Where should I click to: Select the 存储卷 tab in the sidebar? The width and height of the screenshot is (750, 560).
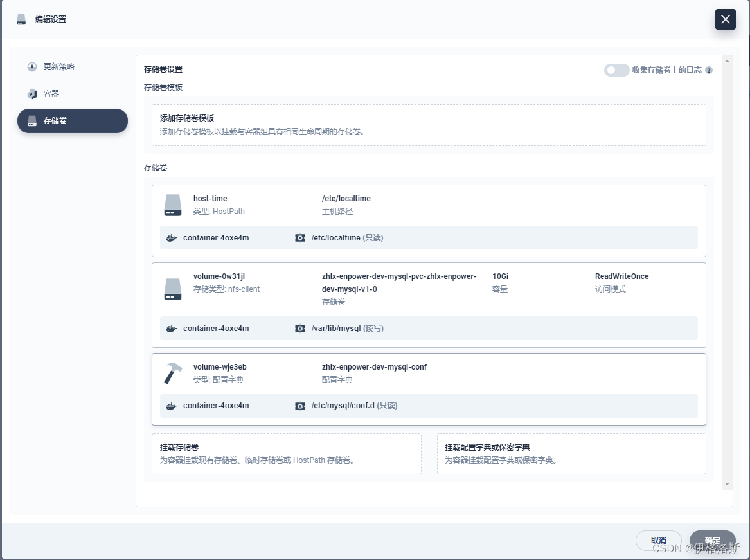point(72,120)
